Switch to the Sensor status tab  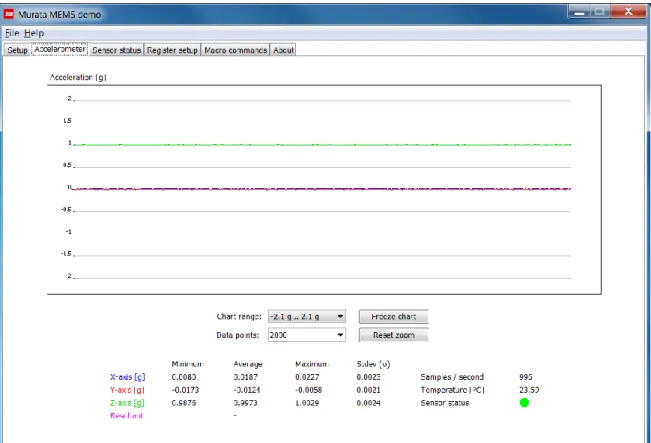pyautogui.click(x=116, y=50)
